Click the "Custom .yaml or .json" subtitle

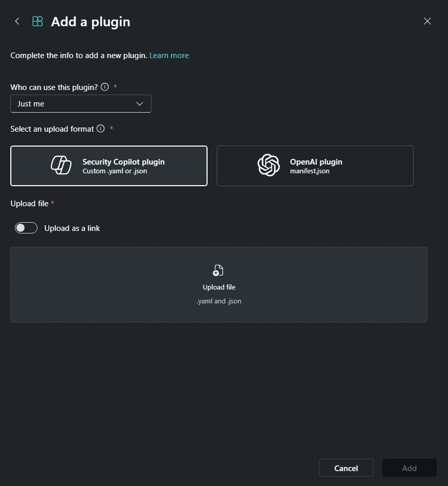tap(115, 171)
